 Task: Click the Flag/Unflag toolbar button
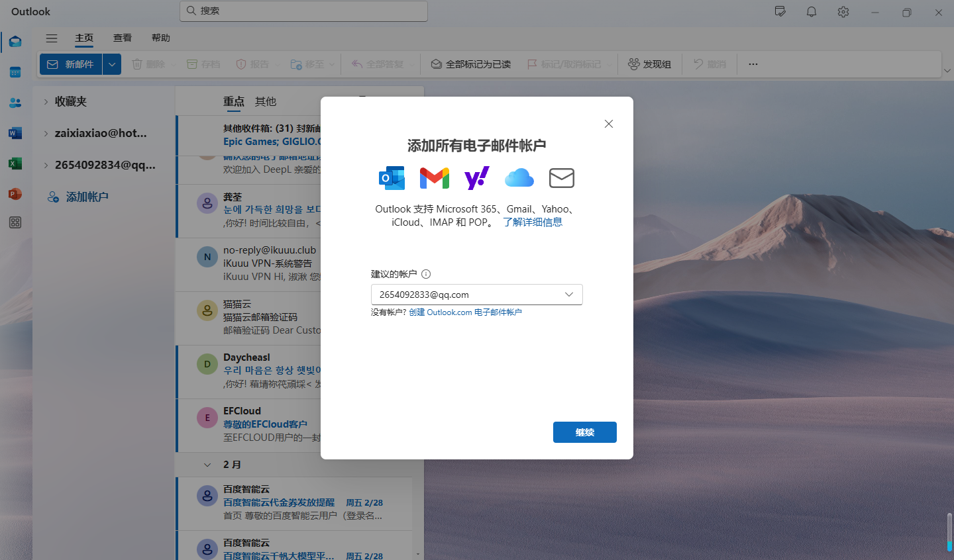coord(564,64)
